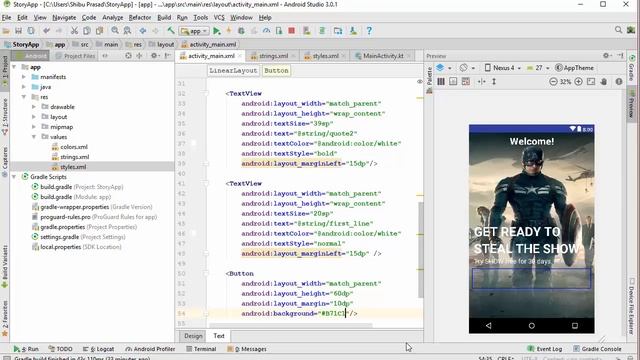Open the Terminal tool window
This screenshot has width=640, height=360.
201,349
